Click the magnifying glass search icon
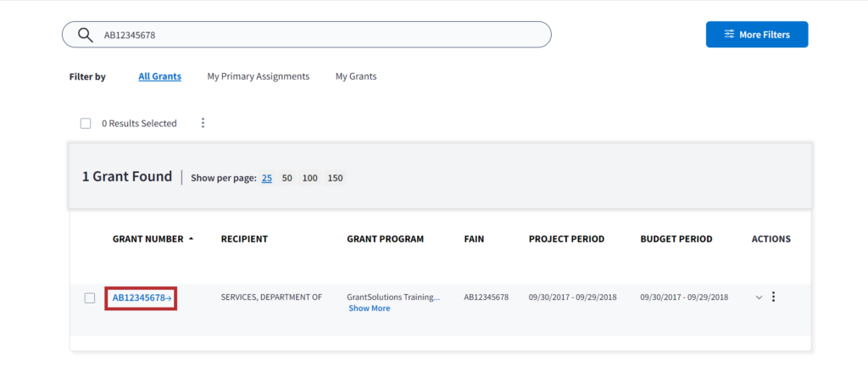 pyautogui.click(x=85, y=35)
